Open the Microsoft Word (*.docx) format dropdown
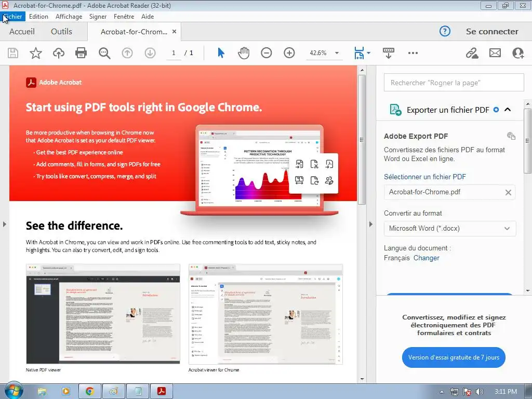This screenshot has width=532, height=399. pos(450,229)
